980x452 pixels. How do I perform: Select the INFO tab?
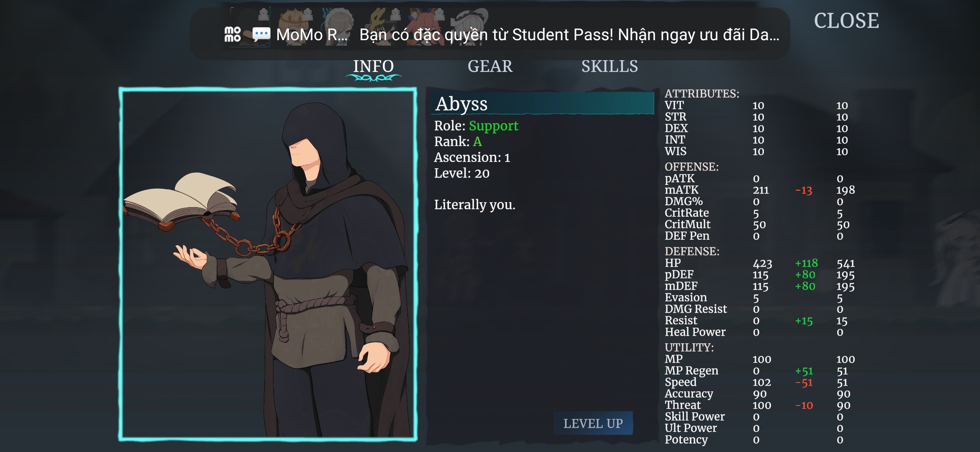373,66
